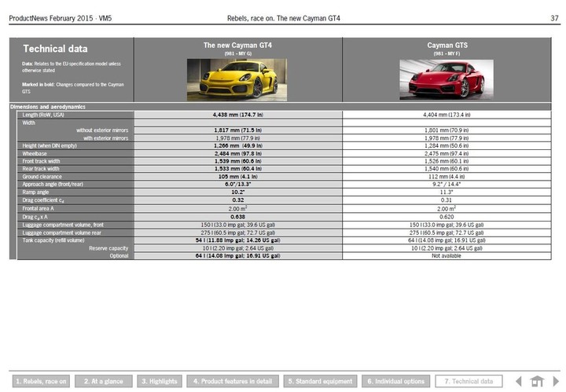Click the 'Not available' cell
Screen dimensions: 566x392
click(447, 255)
